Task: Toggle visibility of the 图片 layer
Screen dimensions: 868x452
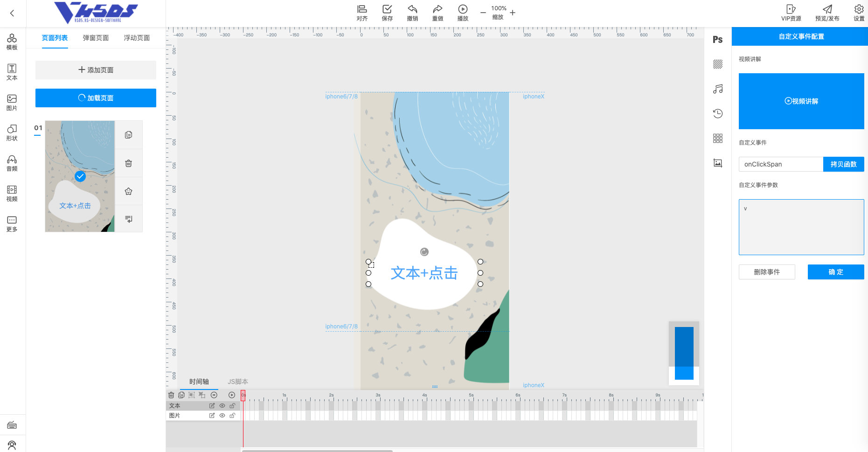Action: 222,416
